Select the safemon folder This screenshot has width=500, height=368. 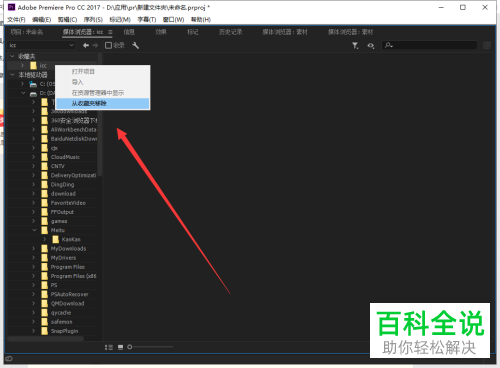(61, 322)
